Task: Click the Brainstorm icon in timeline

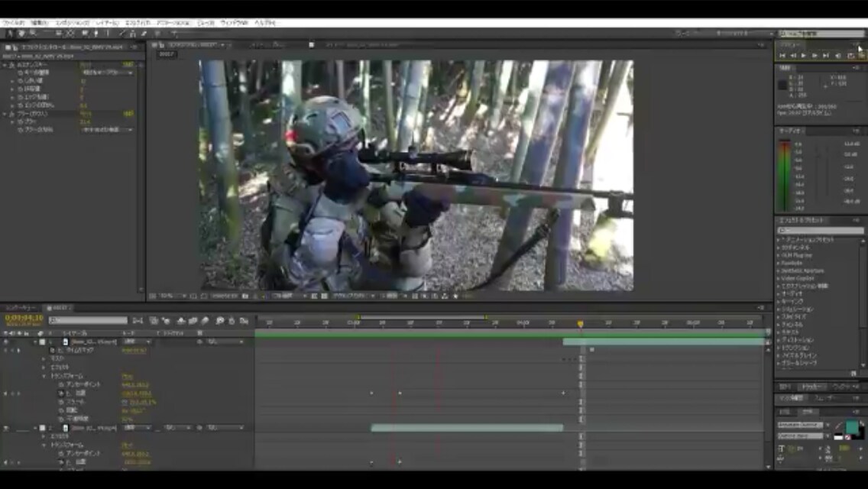Action: coord(220,321)
